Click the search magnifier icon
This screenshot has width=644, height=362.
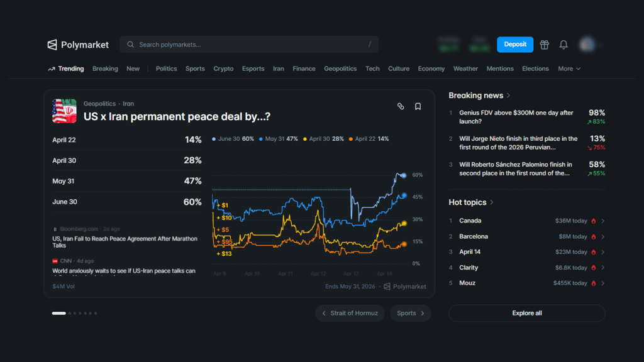pos(131,45)
